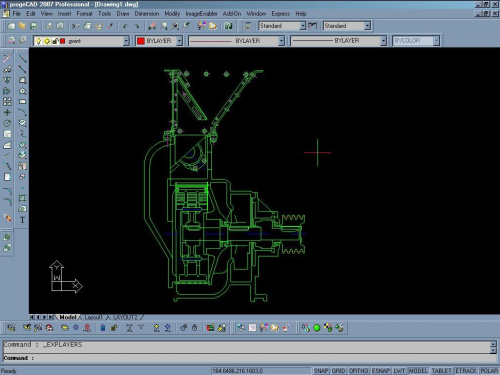Open the Express menu
This screenshot has width=500, height=375.
tap(281, 14)
